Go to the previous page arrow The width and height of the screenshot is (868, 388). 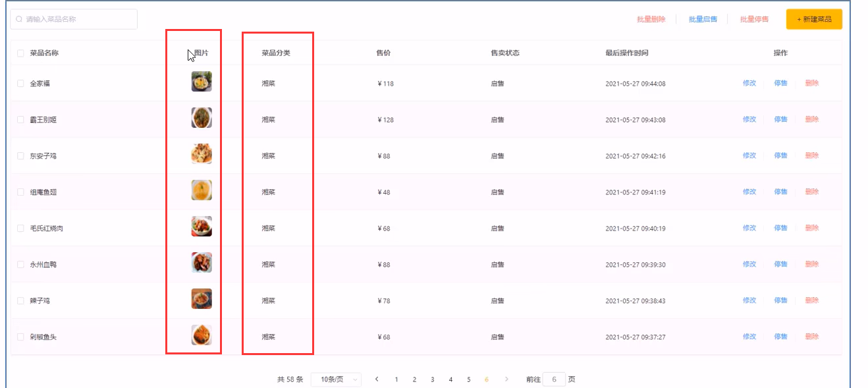(377, 379)
